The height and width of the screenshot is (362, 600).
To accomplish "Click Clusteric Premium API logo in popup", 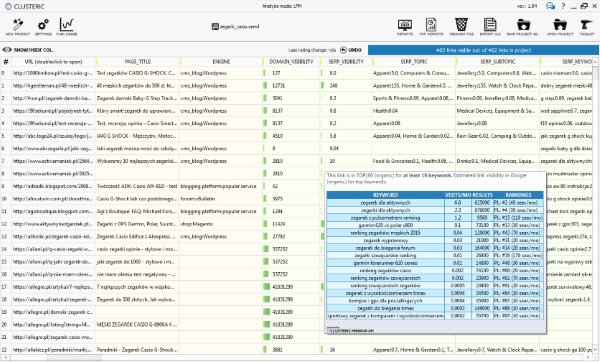I will tap(351, 329).
